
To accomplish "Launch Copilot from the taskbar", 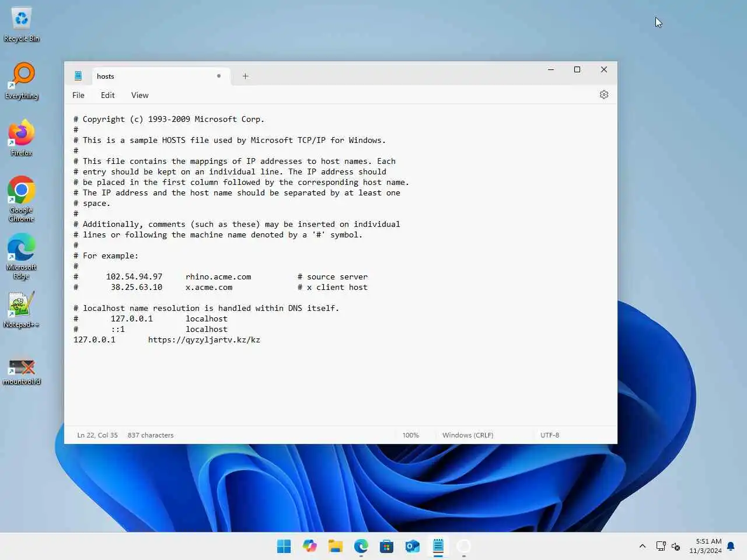I will coord(310,546).
